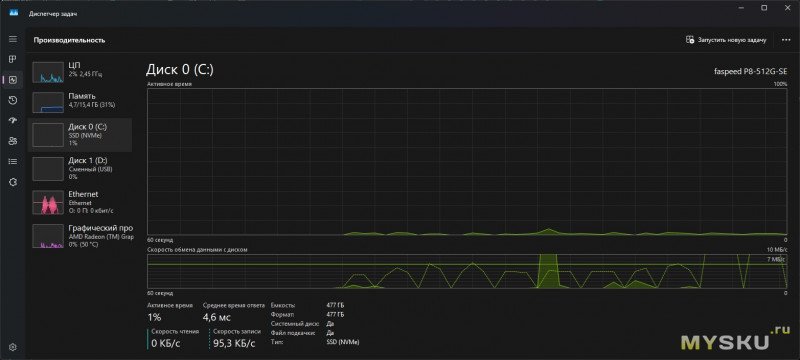Select the ЦП performance item
800x360 pixels.
point(80,72)
